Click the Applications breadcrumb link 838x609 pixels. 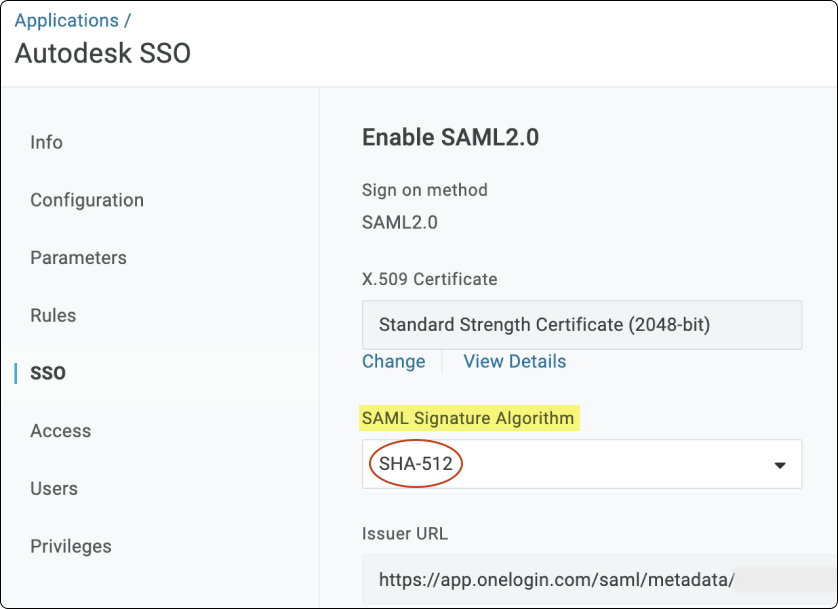tap(64, 20)
